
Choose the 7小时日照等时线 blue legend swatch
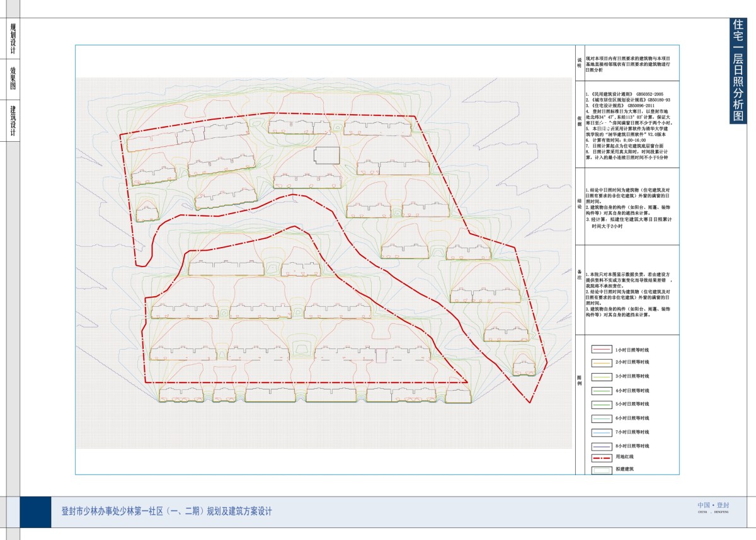601,432
